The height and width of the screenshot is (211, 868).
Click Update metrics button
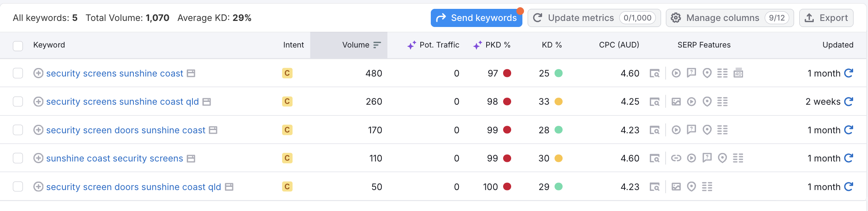(594, 18)
